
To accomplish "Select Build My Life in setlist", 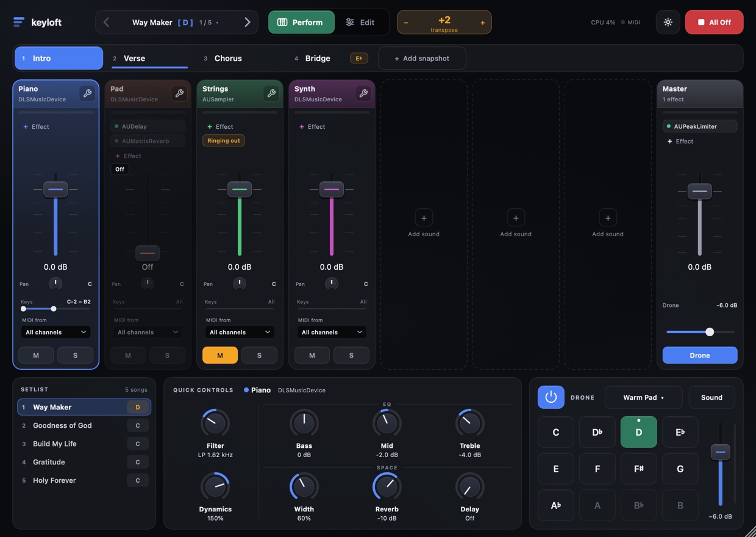I will coord(84,444).
